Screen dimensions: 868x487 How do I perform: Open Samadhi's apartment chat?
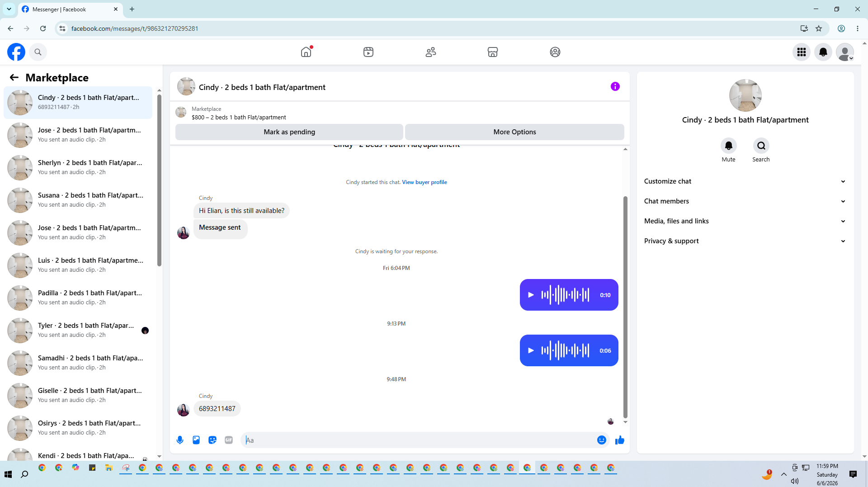(x=78, y=363)
